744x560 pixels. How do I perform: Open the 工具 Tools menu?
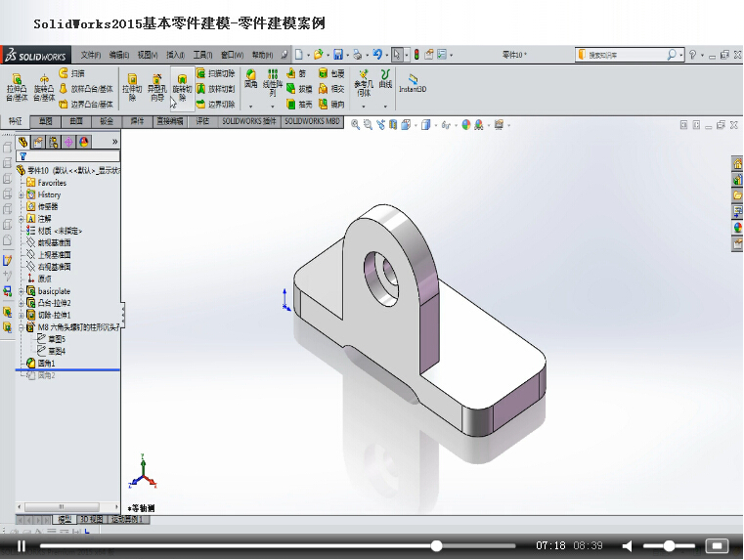202,55
